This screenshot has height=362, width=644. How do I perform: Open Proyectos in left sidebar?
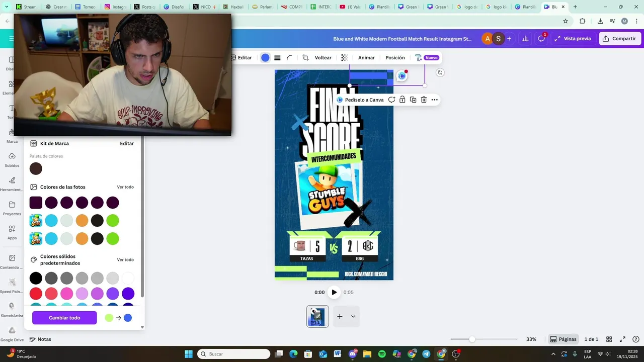pos(12,208)
